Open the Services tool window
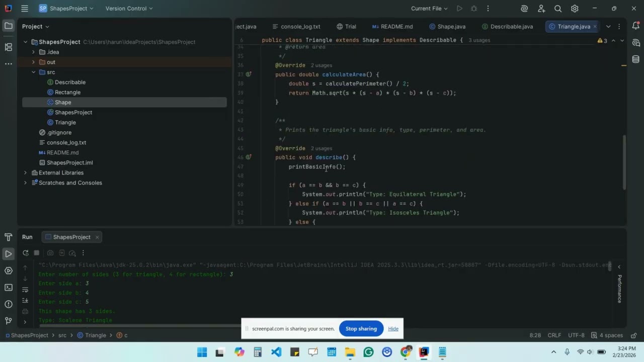Image resolution: width=644 pixels, height=362 pixels. 8,270
